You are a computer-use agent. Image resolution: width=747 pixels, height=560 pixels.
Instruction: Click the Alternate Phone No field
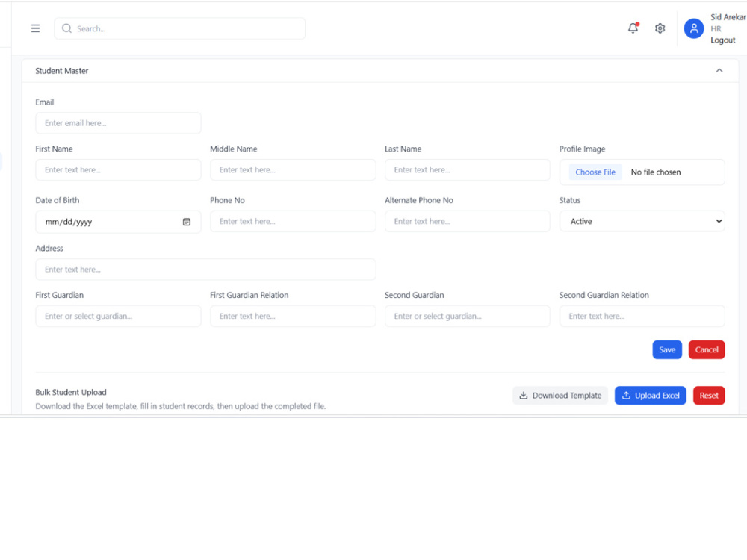468,222
